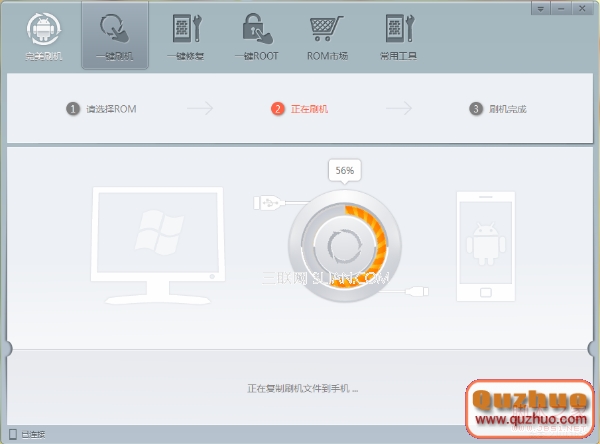Image resolution: width=600 pixels, height=444 pixels.
Task: Open the 常用工具 common tools tab
Action: click(398, 37)
